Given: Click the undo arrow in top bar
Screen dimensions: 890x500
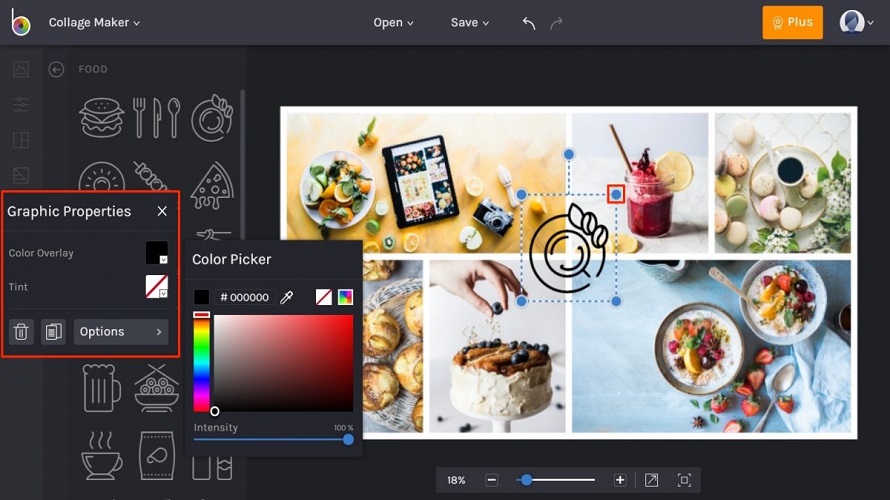Looking at the screenshot, I should [x=529, y=23].
